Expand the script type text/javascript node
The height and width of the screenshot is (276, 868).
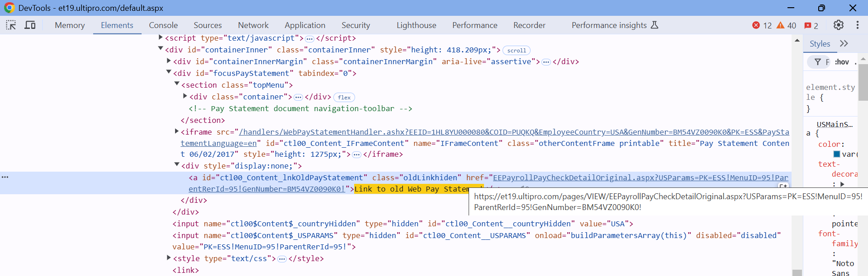click(x=161, y=37)
